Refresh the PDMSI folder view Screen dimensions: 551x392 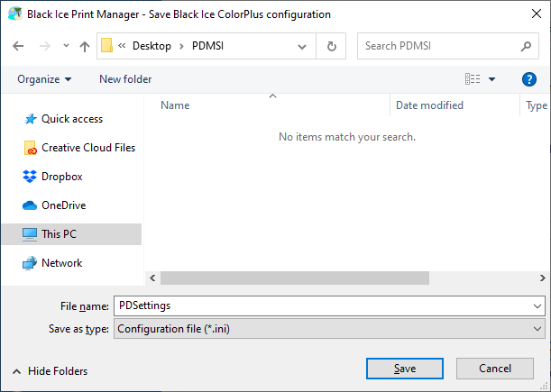click(332, 46)
